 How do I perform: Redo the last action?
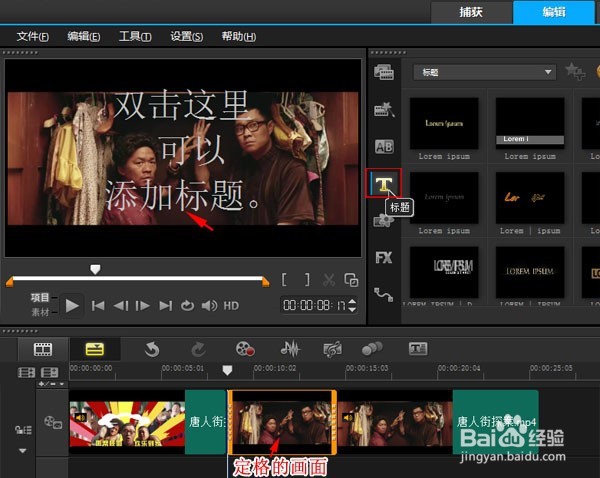[198, 349]
